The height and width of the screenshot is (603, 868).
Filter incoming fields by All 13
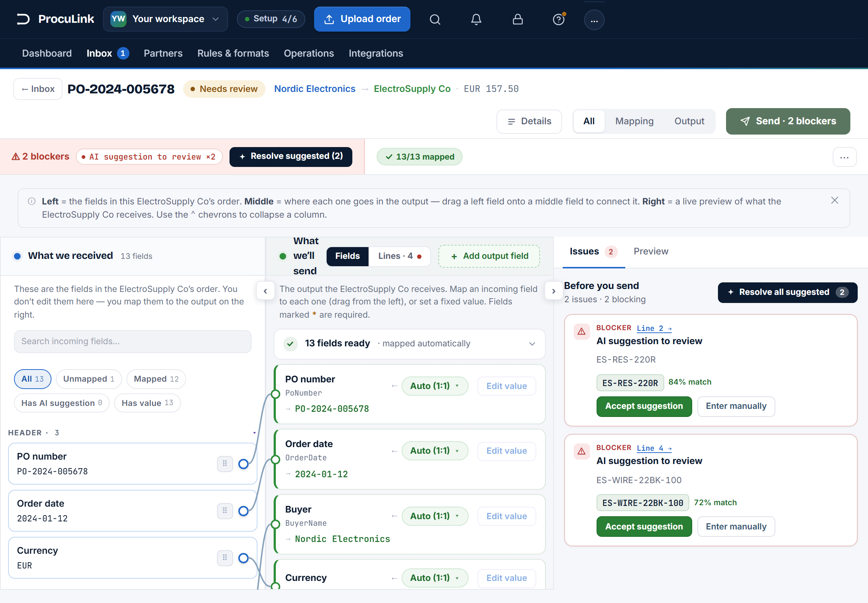pos(32,379)
